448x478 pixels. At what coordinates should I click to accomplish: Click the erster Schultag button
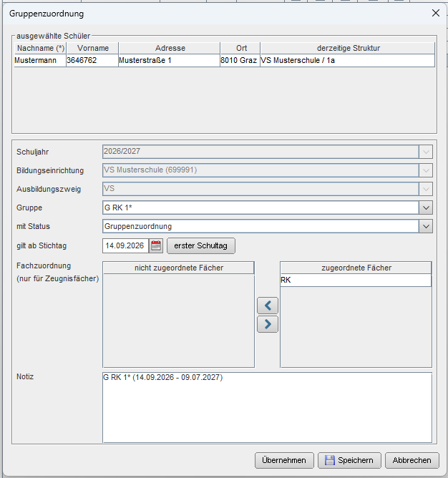201,245
